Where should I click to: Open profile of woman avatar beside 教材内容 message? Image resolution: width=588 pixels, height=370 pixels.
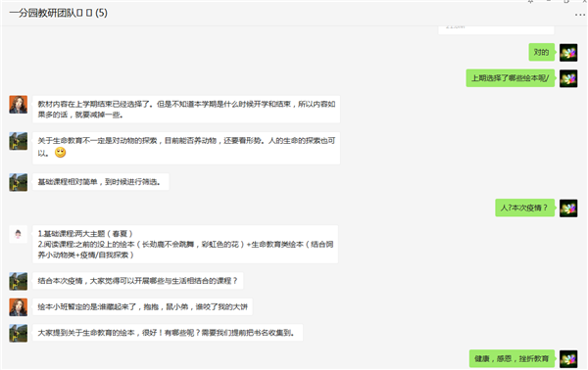click(19, 105)
